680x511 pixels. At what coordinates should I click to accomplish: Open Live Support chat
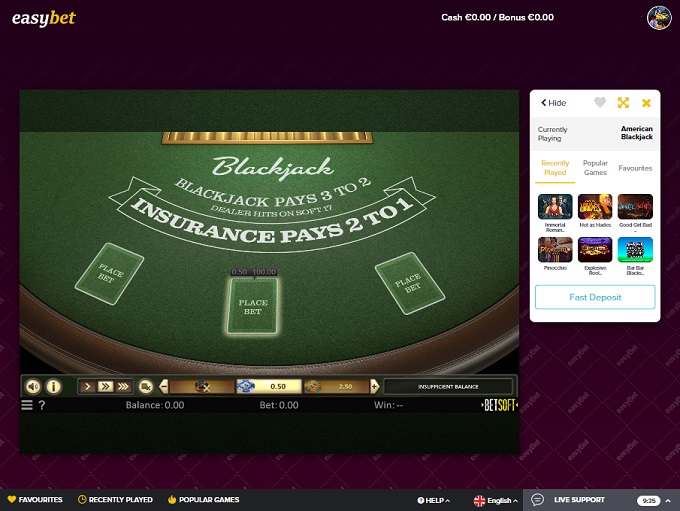click(x=578, y=500)
